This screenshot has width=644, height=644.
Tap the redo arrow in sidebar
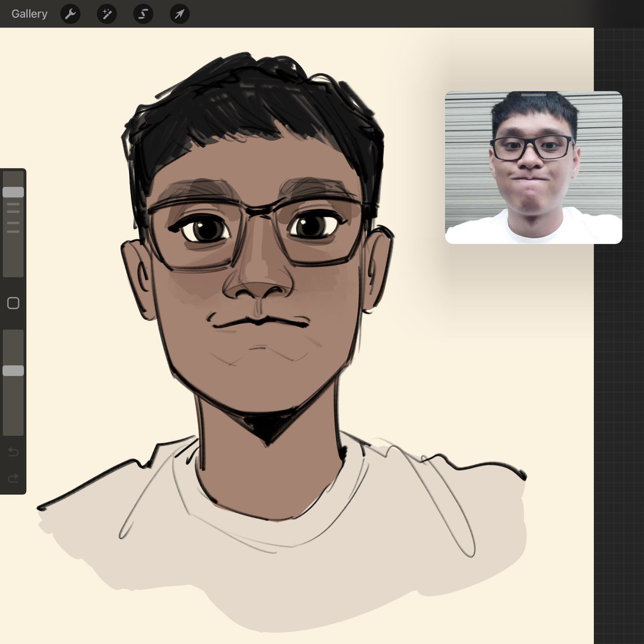point(13,478)
